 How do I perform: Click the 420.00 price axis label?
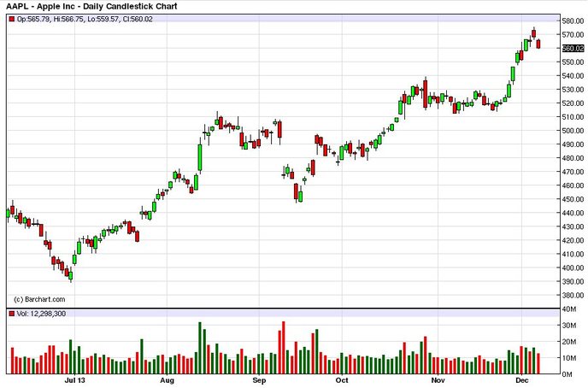click(x=573, y=240)
